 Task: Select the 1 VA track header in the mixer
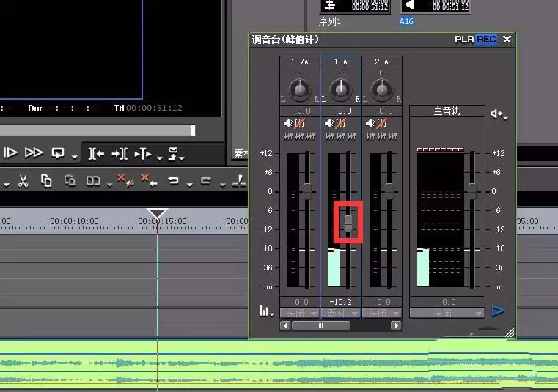pos(300,62)
